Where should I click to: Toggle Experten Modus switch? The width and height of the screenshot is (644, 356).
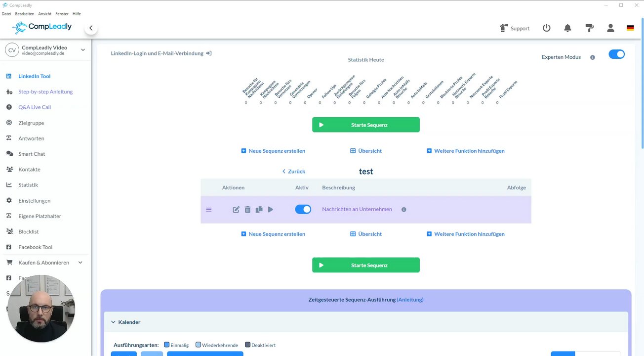point(616,54)
